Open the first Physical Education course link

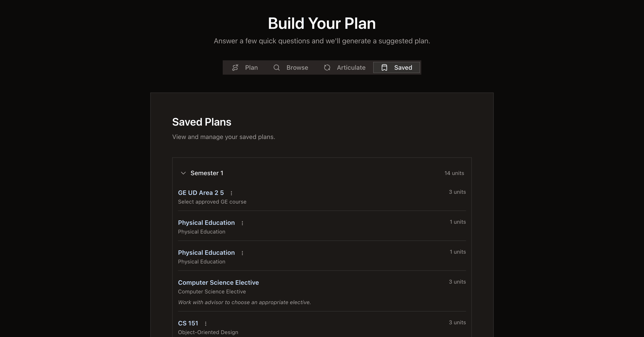click(x=206, y=223)
